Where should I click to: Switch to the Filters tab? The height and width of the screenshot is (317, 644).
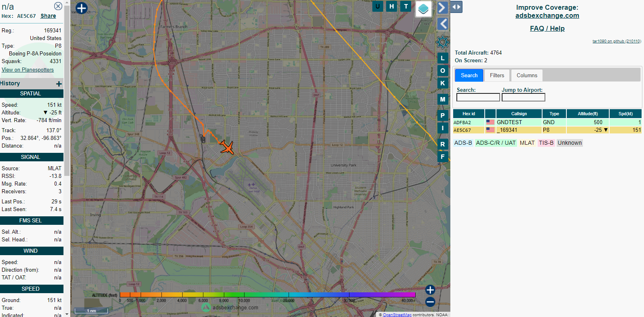[x=497, y=75]
